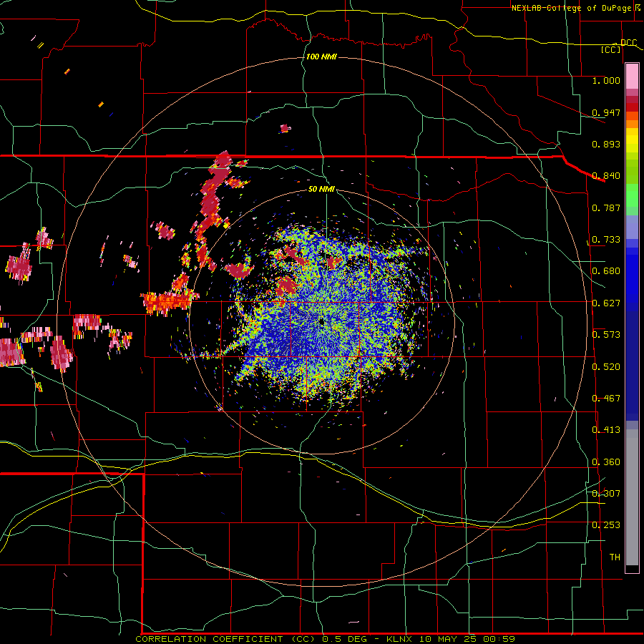Click the 50 NMI range ring label
The image size is (644, 644).
(321, 190)
